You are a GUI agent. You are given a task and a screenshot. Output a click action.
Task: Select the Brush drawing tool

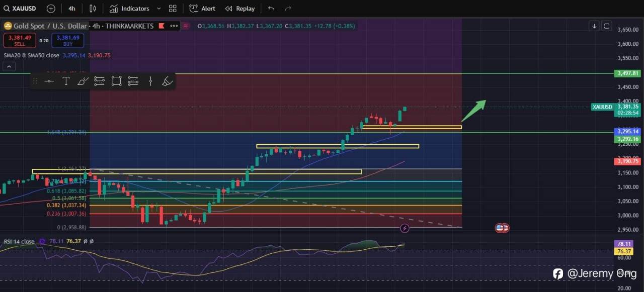point(83,81)
